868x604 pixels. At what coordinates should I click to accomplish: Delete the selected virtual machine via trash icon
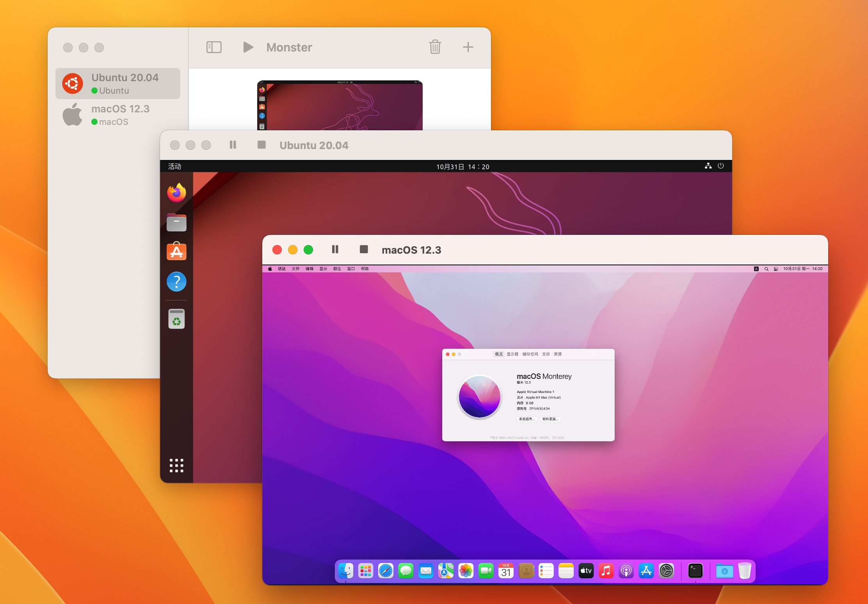tap(435, 47)
